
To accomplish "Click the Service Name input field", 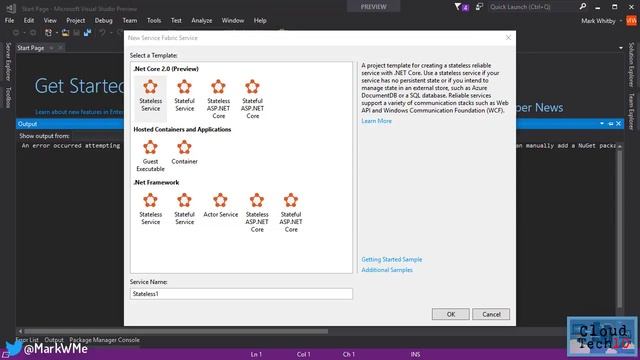I will coord(241,293).
